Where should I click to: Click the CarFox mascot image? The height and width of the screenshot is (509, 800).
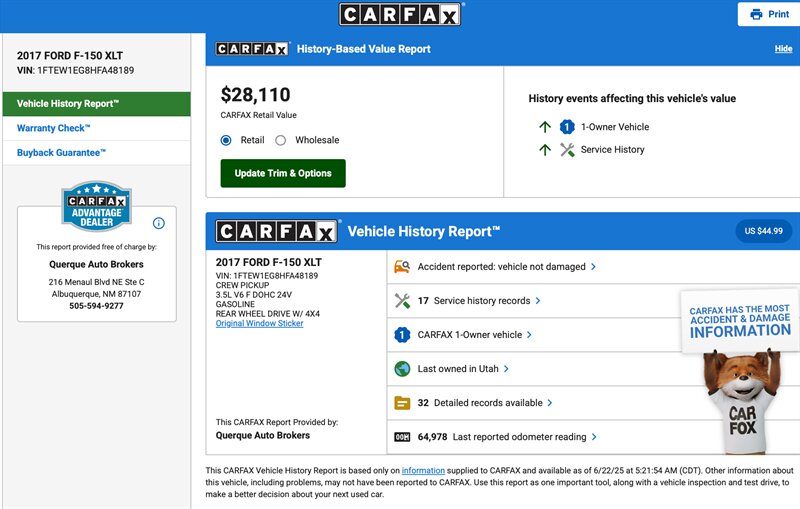tap(741, 400)
